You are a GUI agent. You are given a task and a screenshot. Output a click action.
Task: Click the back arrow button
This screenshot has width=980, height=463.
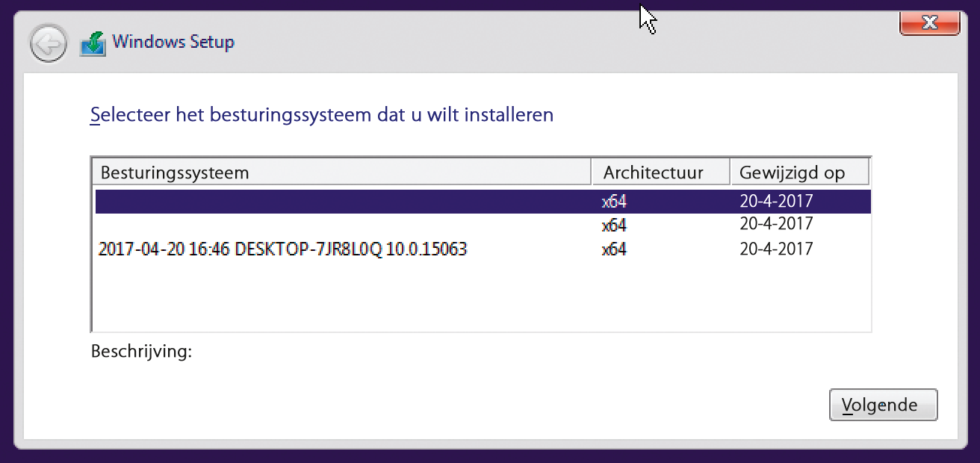(x=49, y=45)
